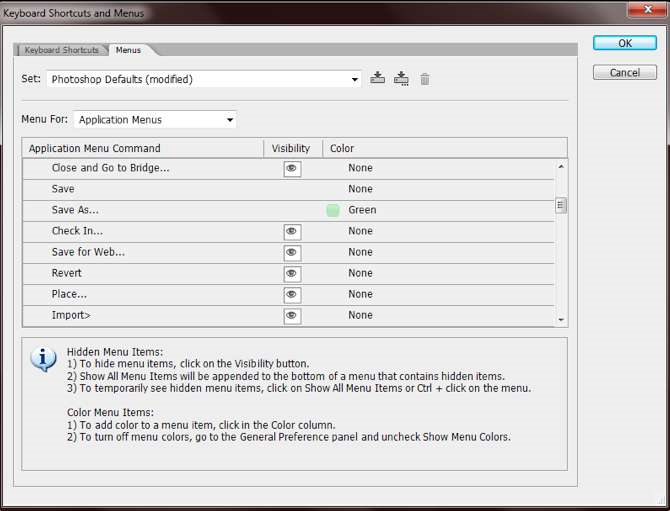Click the info icon beside Hidden Menu Items

tap(43, 359)
